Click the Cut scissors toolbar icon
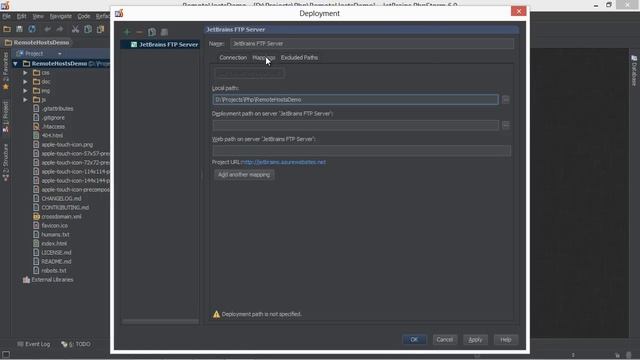 75,29
